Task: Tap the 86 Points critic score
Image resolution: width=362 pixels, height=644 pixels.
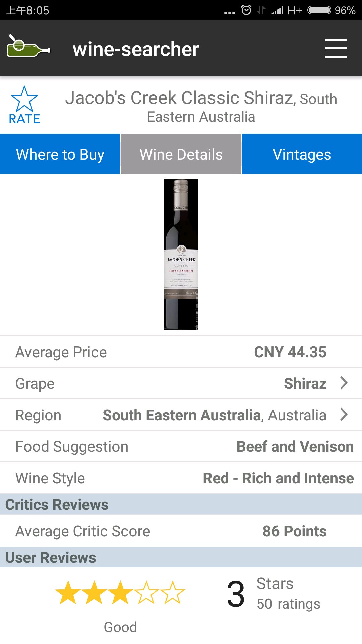Action: (294, 531)
